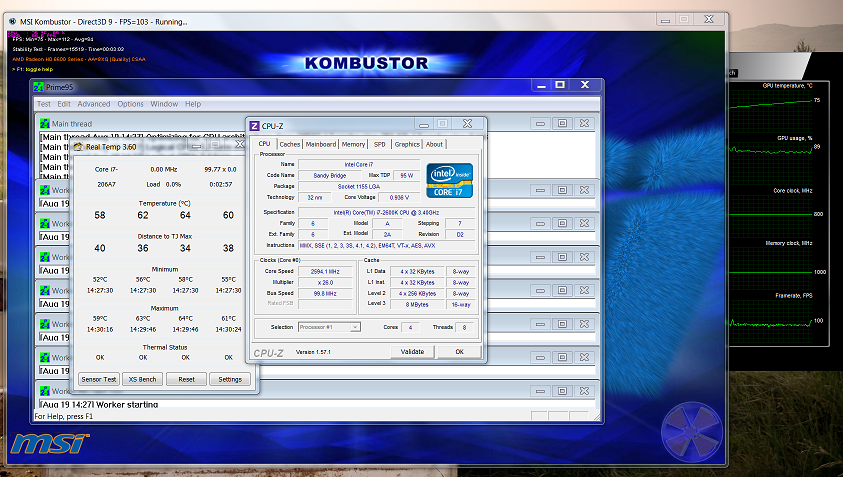Image resolution: width=843 pixels, height=477 pixels.
Task: Click the spinning fan icon in Kombustor
Action: click(x=691, y=432)
